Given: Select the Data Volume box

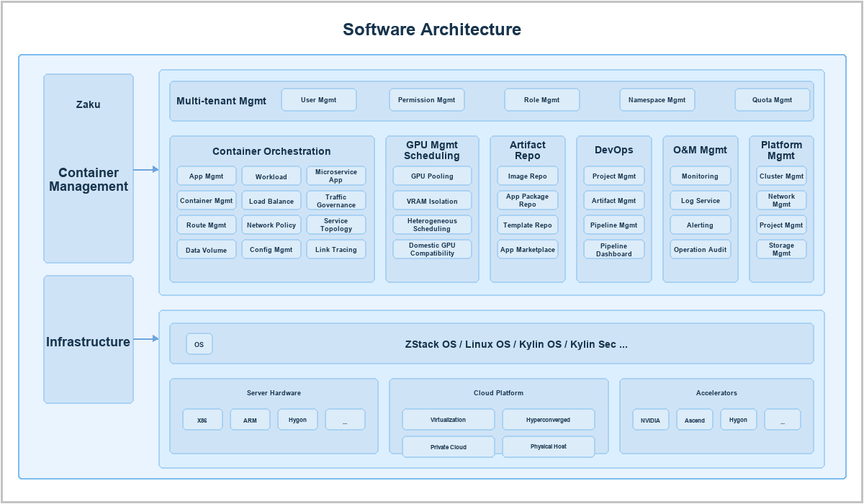Looking at the screenshot, I should 207,250.
